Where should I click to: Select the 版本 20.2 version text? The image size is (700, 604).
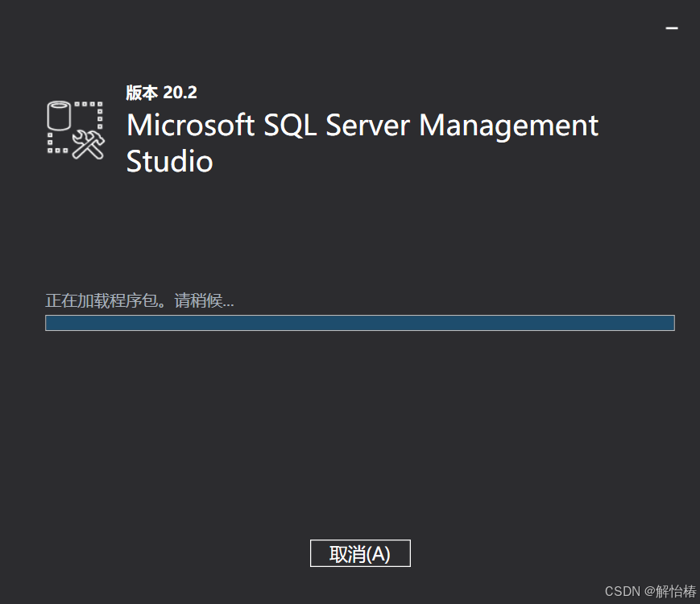click(161, 93)
